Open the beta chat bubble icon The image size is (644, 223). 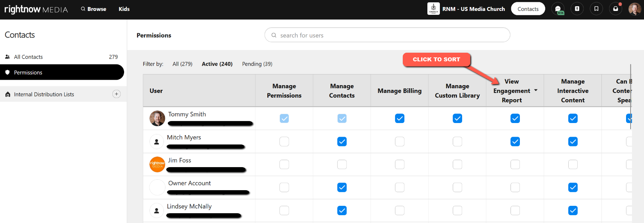tap(558, 9)
